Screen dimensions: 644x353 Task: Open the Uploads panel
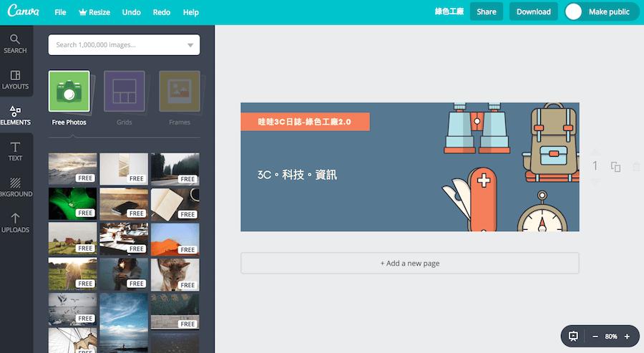15,223
